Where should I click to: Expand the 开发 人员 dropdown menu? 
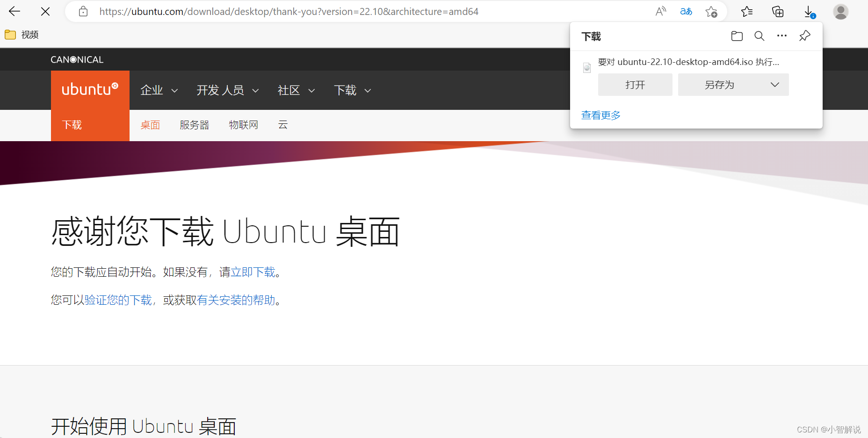[x=227, y=90]
